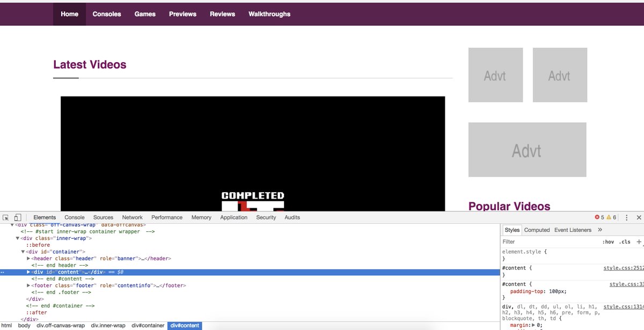Screen dimensions: 644x330
Task: Select the end header comment row
Action: [x=59, y=265]
